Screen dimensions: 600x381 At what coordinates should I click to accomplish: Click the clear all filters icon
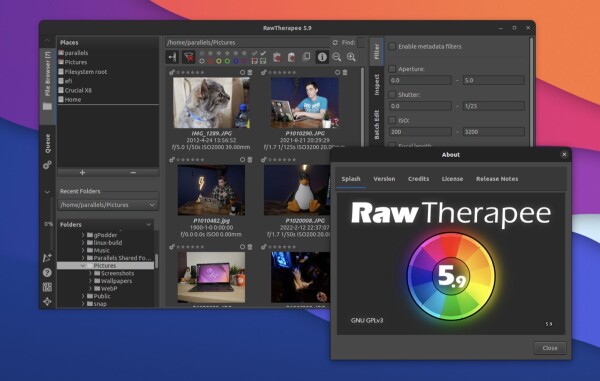point(189,57)
